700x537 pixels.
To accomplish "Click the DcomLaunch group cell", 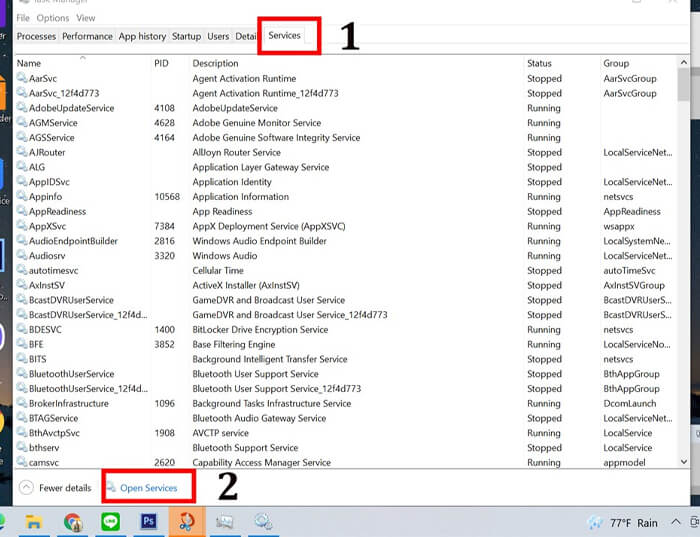I will point(629,404).
